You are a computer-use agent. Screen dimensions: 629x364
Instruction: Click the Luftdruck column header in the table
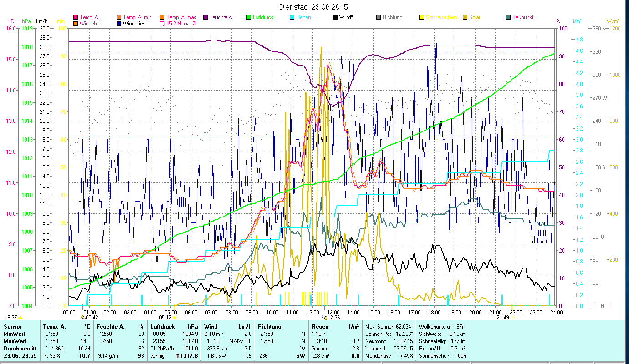coord(163,326)
